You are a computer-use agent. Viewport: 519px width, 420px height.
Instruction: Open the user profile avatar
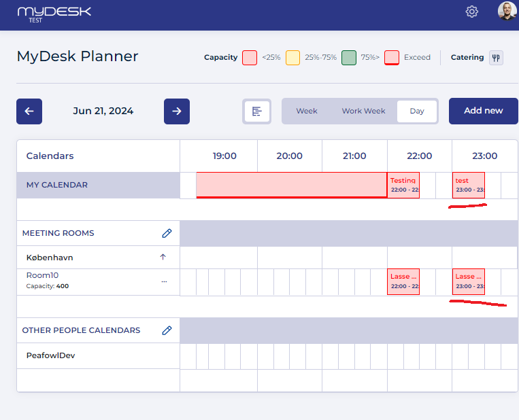point(507,11)
